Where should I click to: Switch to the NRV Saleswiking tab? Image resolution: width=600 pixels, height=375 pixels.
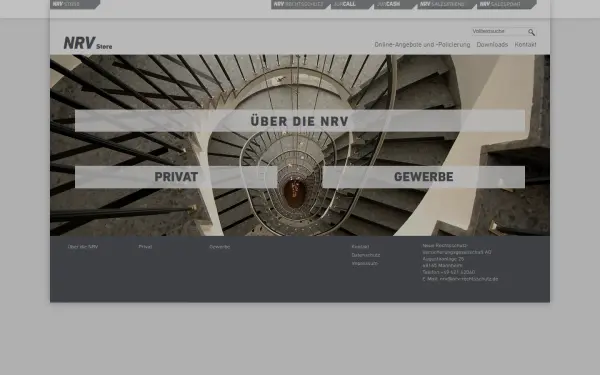pos(447,4)
